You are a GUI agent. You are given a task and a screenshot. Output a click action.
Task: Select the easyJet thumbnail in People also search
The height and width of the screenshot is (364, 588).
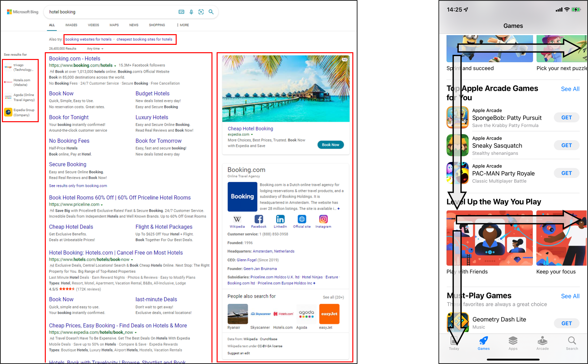pyautogui.click(x=329, y=314)
